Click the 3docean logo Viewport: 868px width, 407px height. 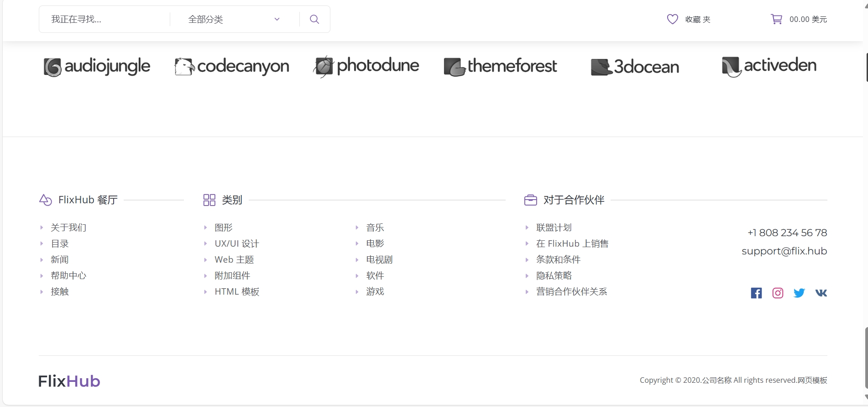pos(635,67)
